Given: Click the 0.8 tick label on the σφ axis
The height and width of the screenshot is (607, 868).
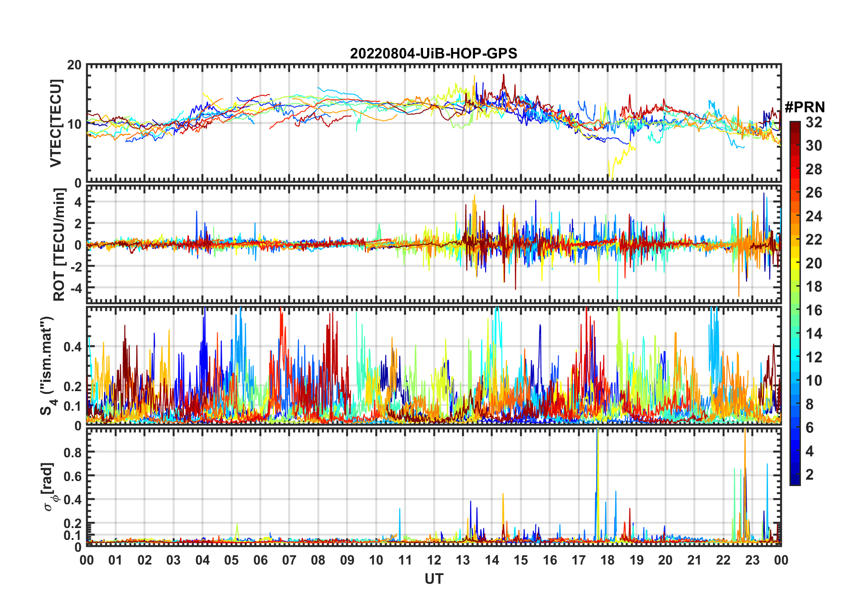Looking at the screenshot, I should (x=73, y=452).
